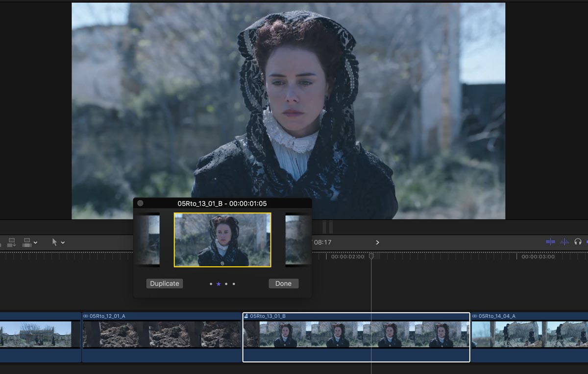Screen dimensions: 588x374
Task: Select clip 05Rto_12_01_A in timeline
Action: tap(162, 337)
